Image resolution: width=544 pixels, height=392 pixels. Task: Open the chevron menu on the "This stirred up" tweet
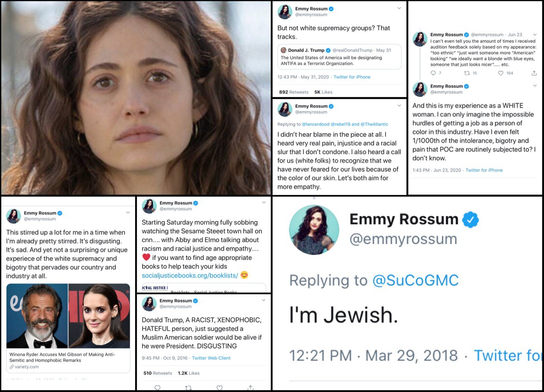tap(128, 213)
